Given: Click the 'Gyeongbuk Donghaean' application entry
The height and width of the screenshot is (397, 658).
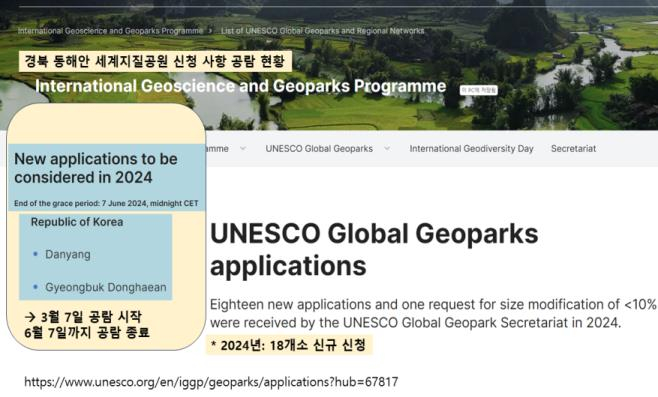Looking at the screenshot, I should pyautogui.click(x=106, y=287).
